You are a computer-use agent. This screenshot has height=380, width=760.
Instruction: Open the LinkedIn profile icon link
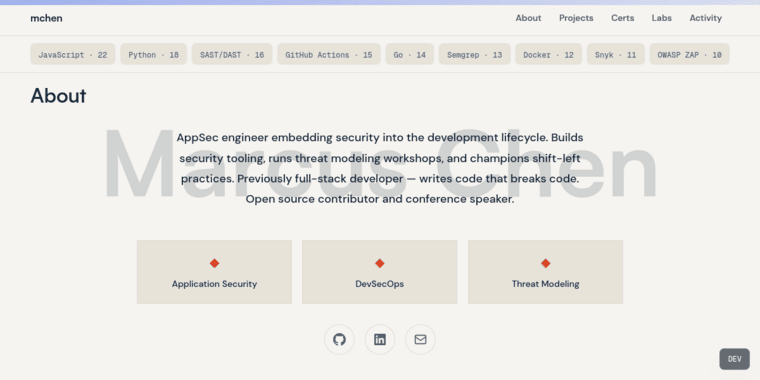coord(380,339)
